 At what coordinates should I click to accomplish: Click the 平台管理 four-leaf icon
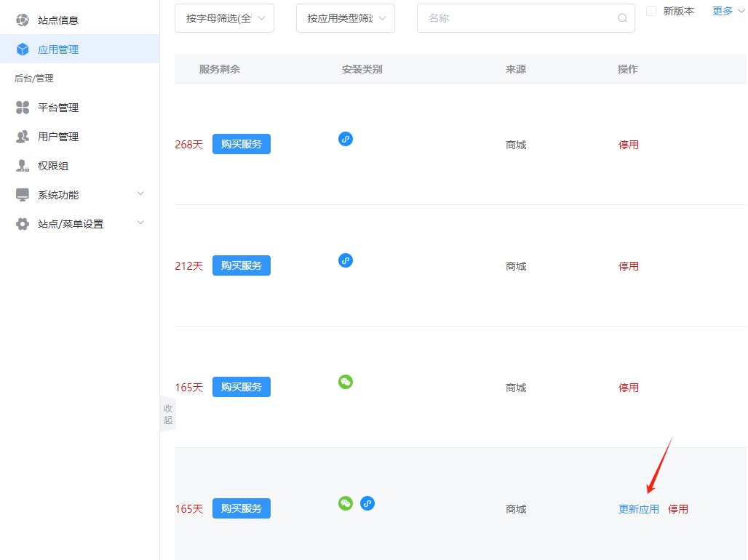23,108
